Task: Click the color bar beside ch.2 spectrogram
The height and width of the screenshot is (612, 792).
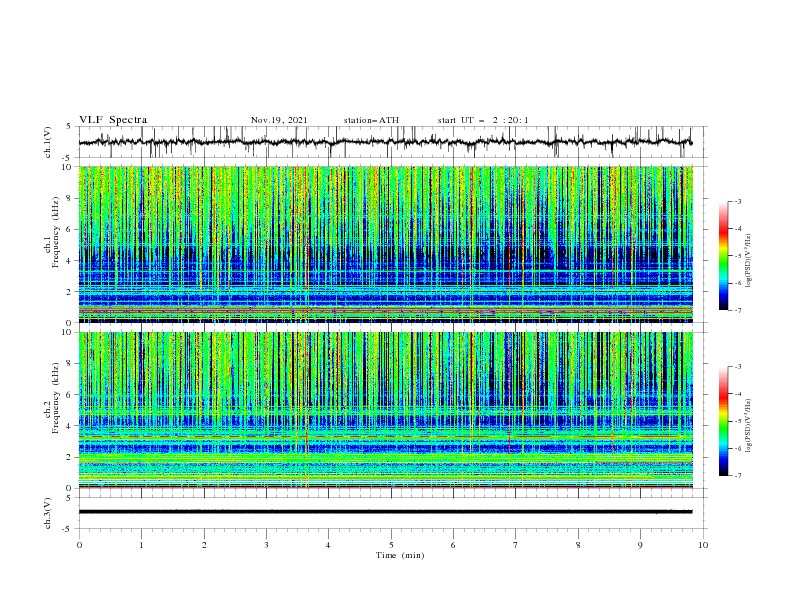Action: [x=723, y=421]
